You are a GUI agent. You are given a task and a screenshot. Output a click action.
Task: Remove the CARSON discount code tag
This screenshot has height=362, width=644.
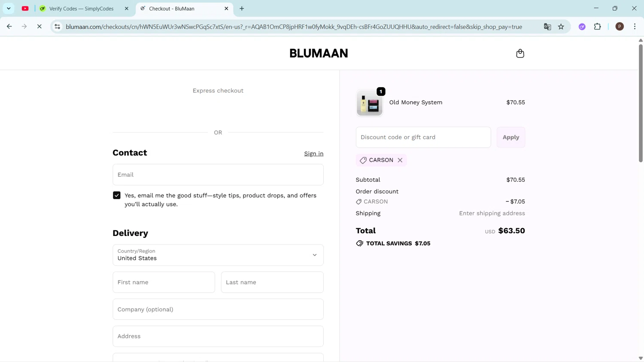point(400,160)
